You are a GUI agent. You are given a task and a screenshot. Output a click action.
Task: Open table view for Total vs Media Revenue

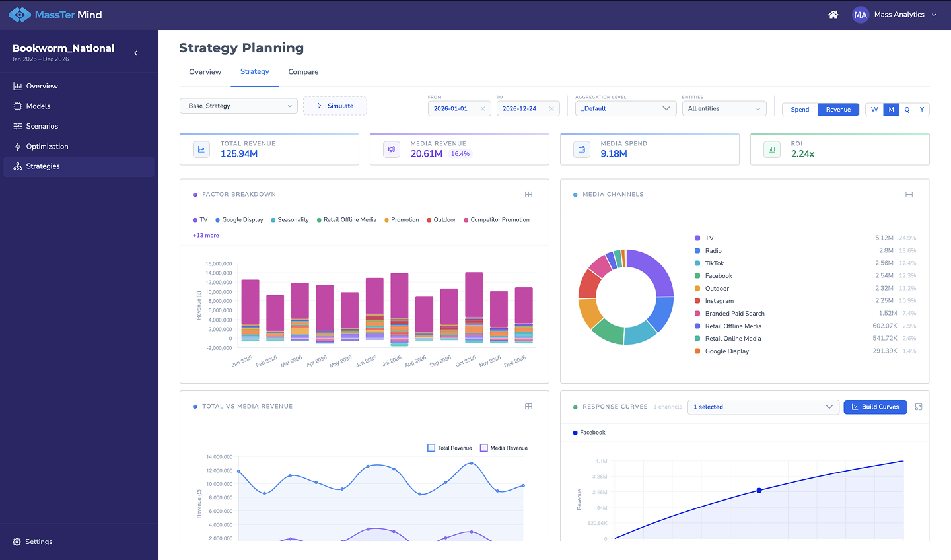pyautogui.click(x=528, y=407)
